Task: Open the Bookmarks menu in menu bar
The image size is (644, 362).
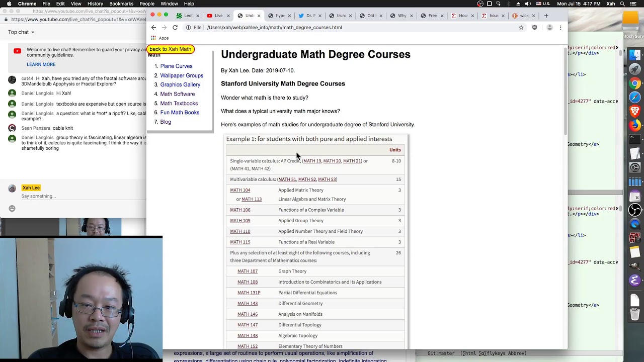Action: point(121,4)
